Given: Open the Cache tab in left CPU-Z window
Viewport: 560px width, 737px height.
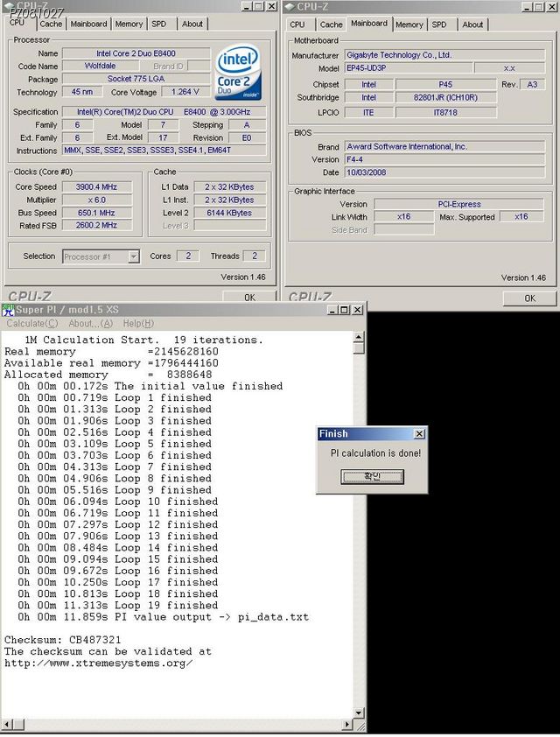Looking at the screenshot, I should (50, 24).
